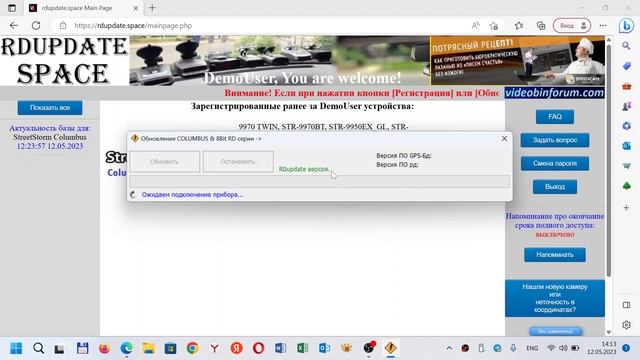The height and width of the screenshot is (360, 640).
Task: Launch Firefox from the taskbar
Action: pos(104,348)
